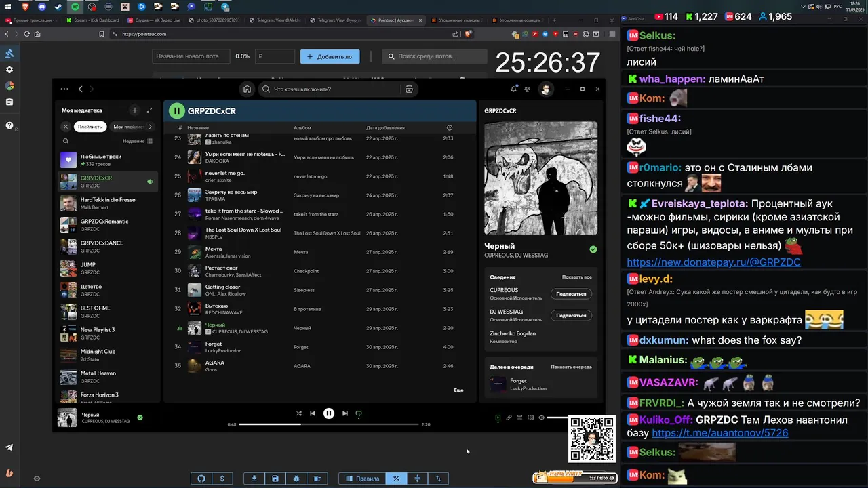Clear library filter with X chip

tap(66, 127)
